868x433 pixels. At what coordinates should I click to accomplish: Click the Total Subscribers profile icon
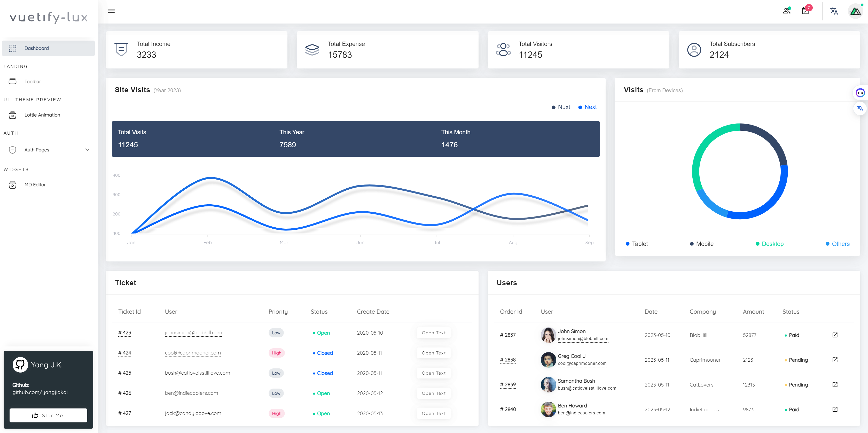[x=694, y=49]
